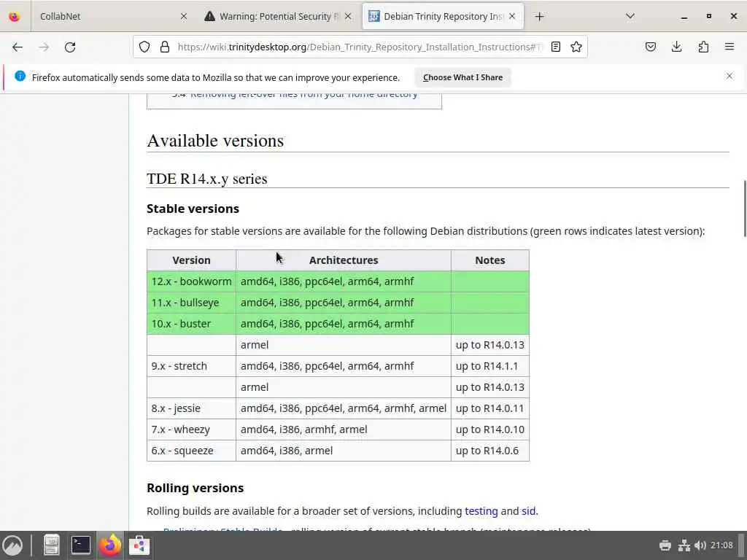The width and height of the screenshot is (747, 560).
Task: Expand the list all tabs dropdown arrow
Action: tap(630, 17)
